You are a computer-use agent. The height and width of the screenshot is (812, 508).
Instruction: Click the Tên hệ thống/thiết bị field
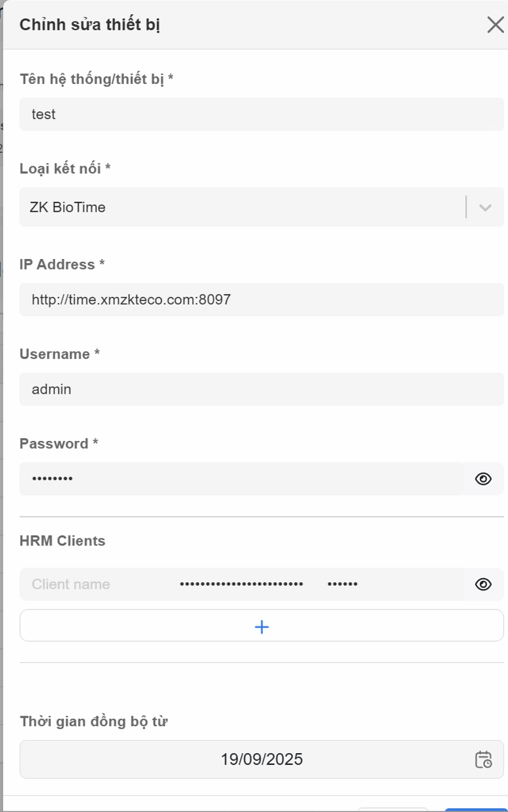point(262,114)
